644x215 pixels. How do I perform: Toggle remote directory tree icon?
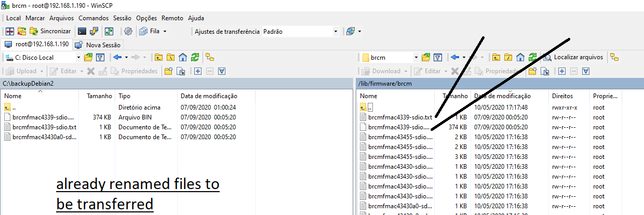[x=614, y=57]
